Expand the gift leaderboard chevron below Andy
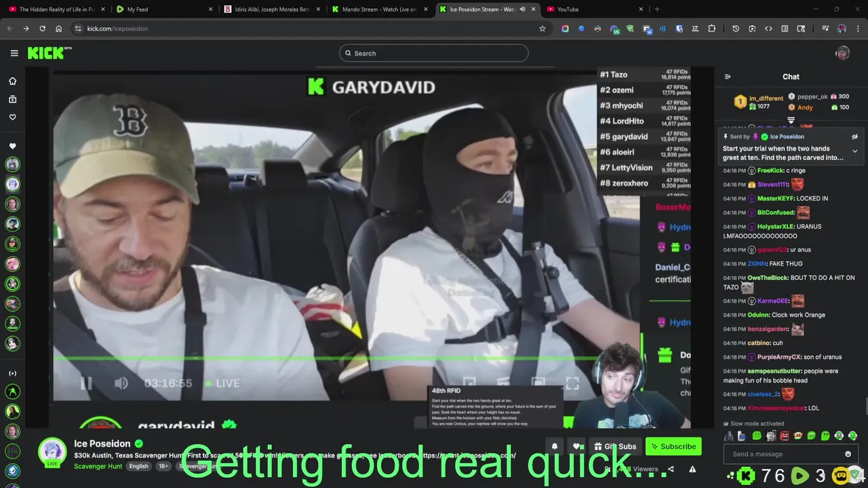This screenshot has width=868, height=488. [x=791, y=120]
